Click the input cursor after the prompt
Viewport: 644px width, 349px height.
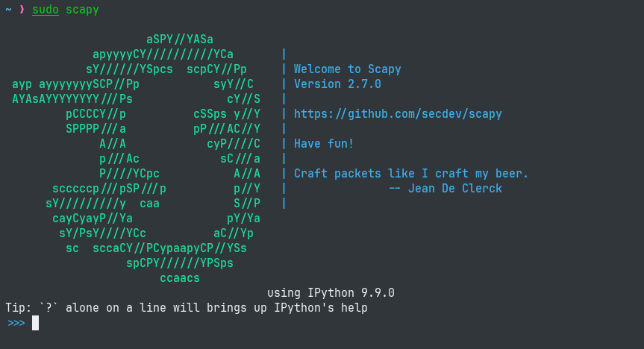pos(36,323)
